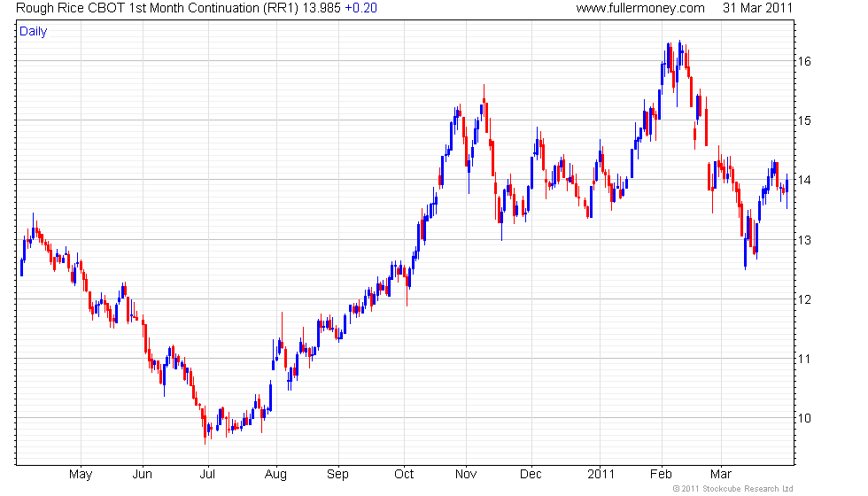Click the last price value 13.985

coord(321,8)
